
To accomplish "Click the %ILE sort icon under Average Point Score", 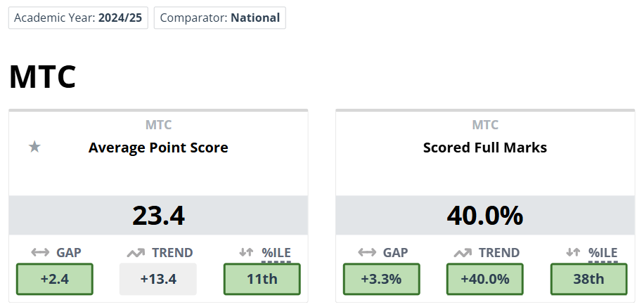I will click(x=246, y=253).
